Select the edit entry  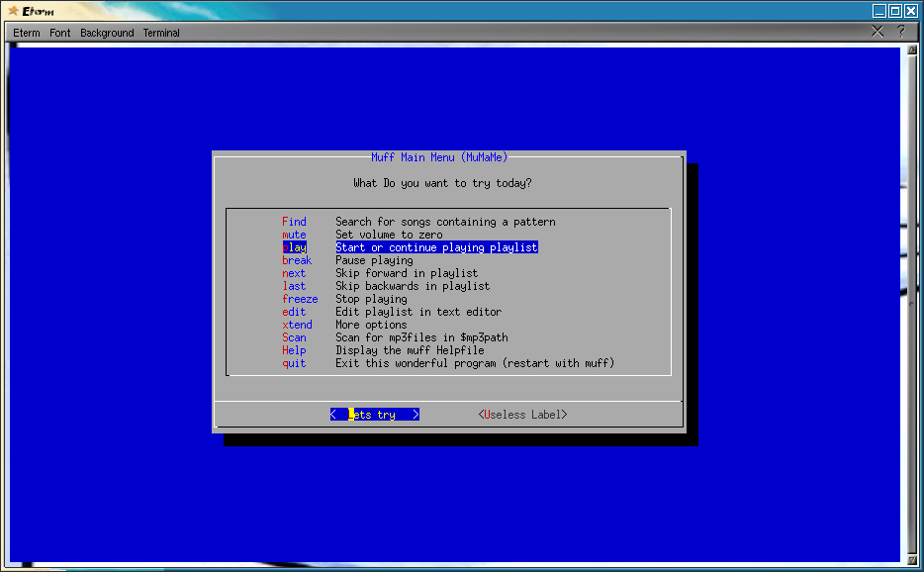pos(294,312)
